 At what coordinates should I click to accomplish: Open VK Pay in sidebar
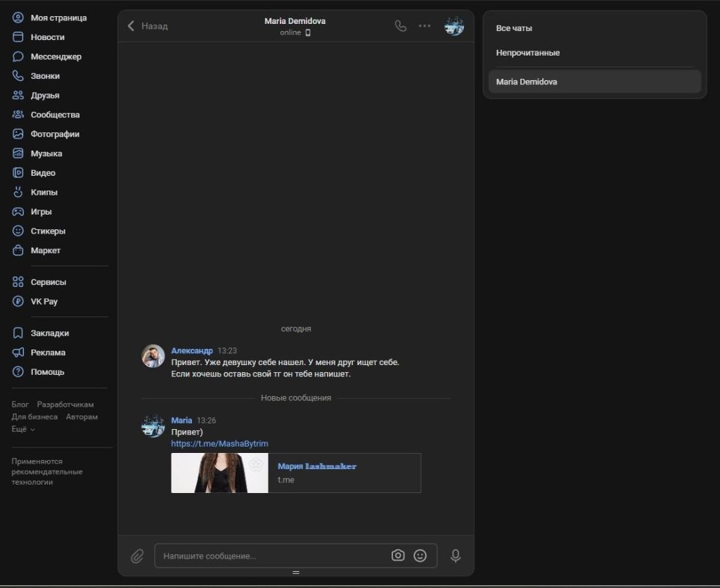point(44,301)
